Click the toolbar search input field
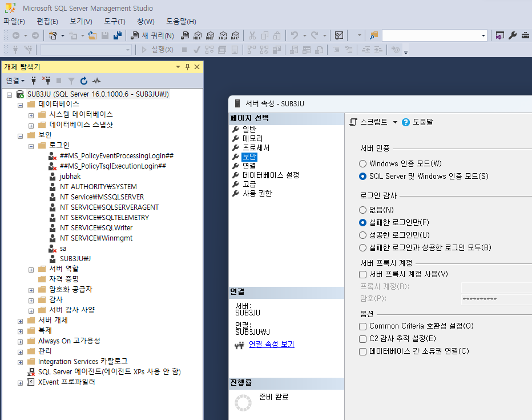Viewport: 532px width, 420px height. (x=431, y=35)
